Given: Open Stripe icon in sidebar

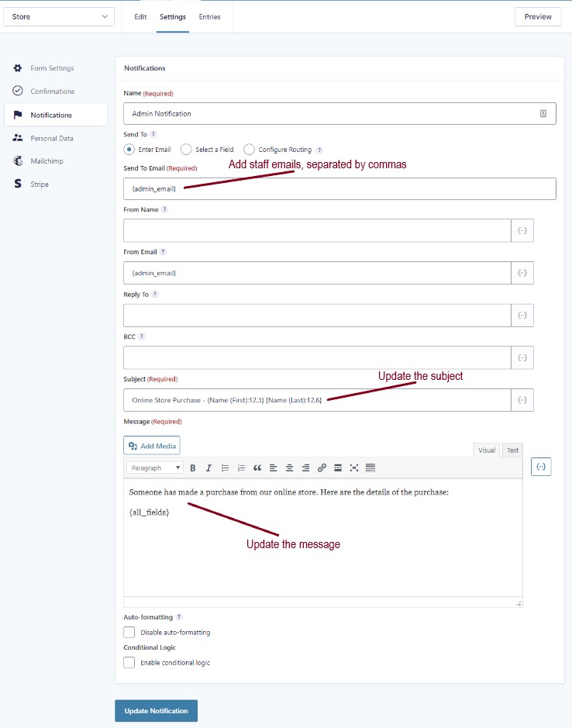Looking at the screenshot, I should pyautogui.click(x=18, y=184).
